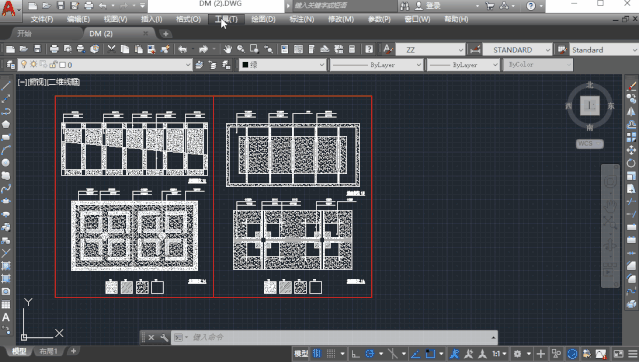Select the Line draw tool
This screenshot has width=639, height=362.
pyautogui.click(x=6, y=86)
